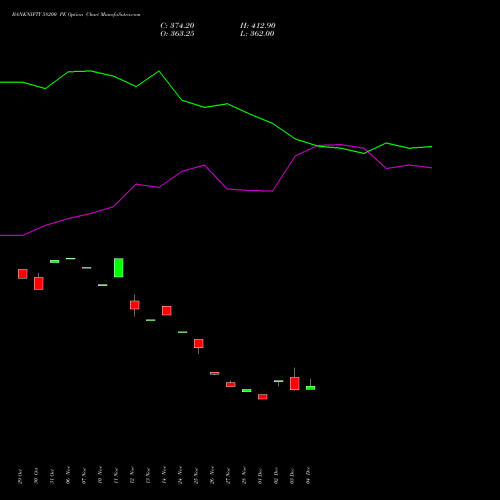Click the 02 Dec date label

click(x=276, y=475)
